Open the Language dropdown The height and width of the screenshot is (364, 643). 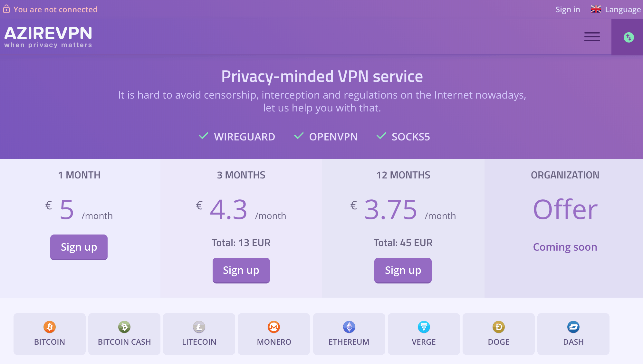point(623,9)
